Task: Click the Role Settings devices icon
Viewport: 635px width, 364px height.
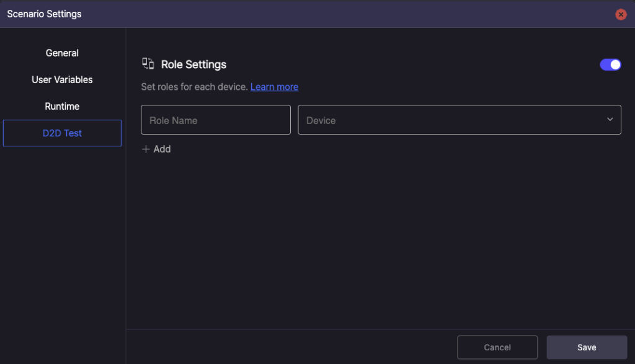Action: tap(148, 64)
